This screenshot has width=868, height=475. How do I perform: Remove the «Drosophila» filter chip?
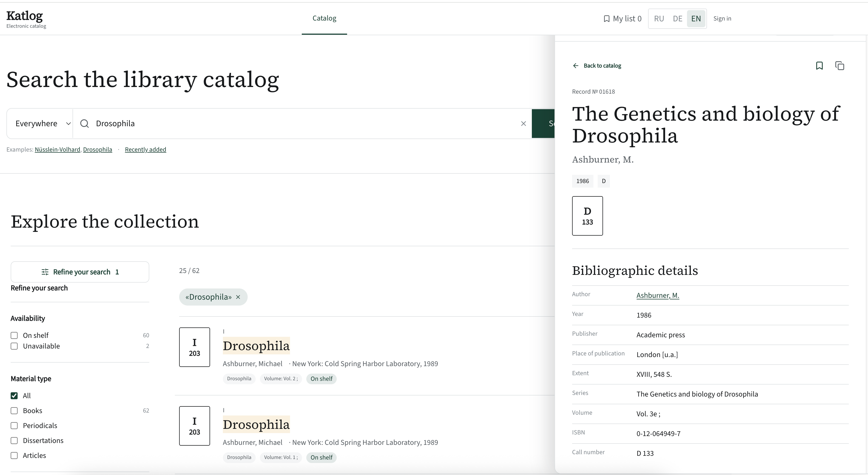[238, 297]
